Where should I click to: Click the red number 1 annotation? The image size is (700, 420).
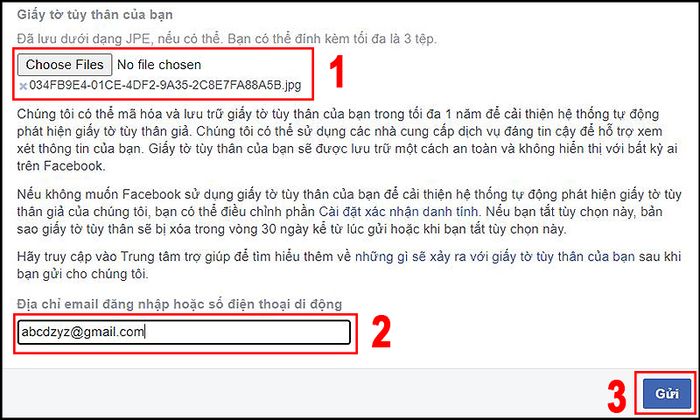pyautogui.click(x=337, y=73)
